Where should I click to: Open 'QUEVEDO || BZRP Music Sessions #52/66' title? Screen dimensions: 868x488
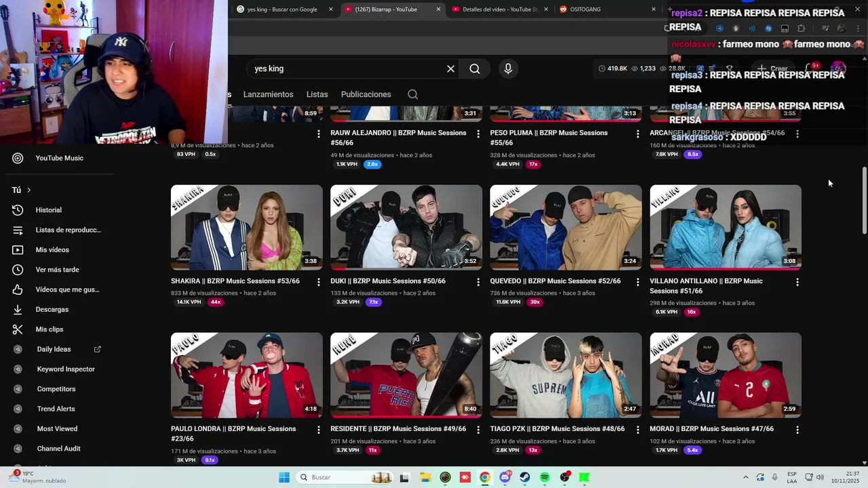[x=555, y=281]
